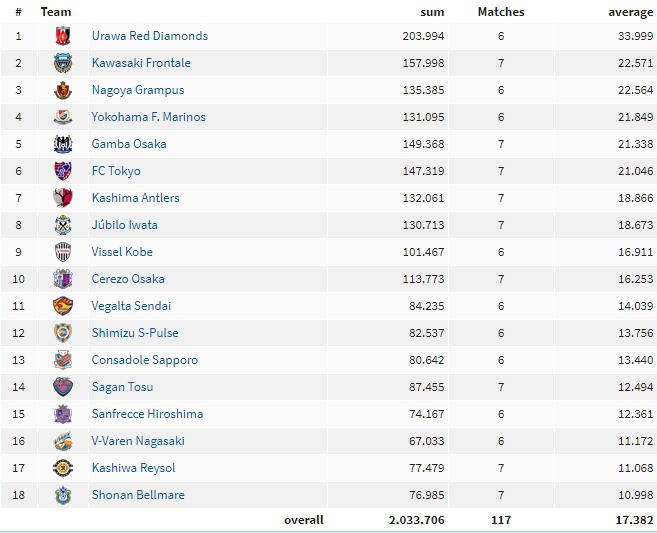Open the Cerezo Osaka team link
The image size is (657, 533).
point(128,279)
